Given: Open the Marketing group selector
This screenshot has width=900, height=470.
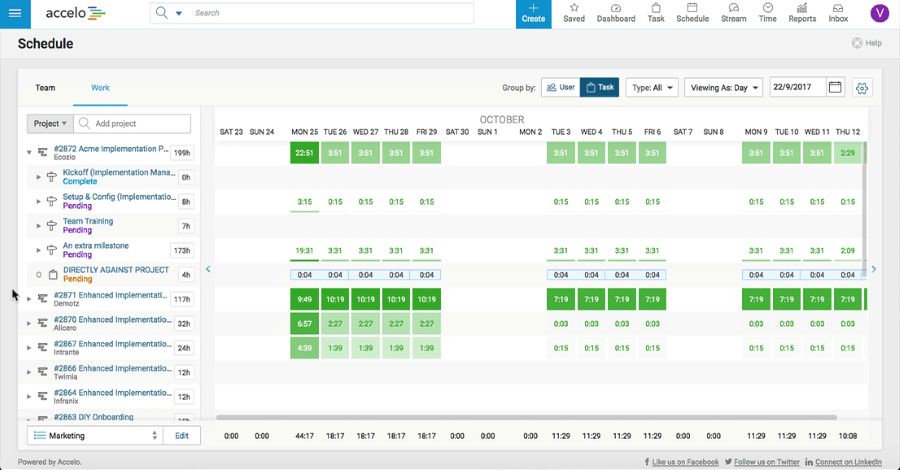Looking at the screenshot, I should tap(95, 436).
